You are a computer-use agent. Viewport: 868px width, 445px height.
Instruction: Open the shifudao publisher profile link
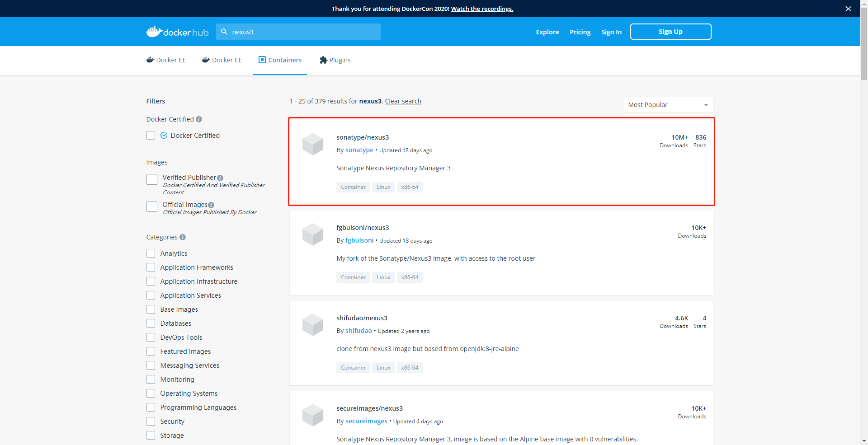pyautogui.click(x=359, y=331)
